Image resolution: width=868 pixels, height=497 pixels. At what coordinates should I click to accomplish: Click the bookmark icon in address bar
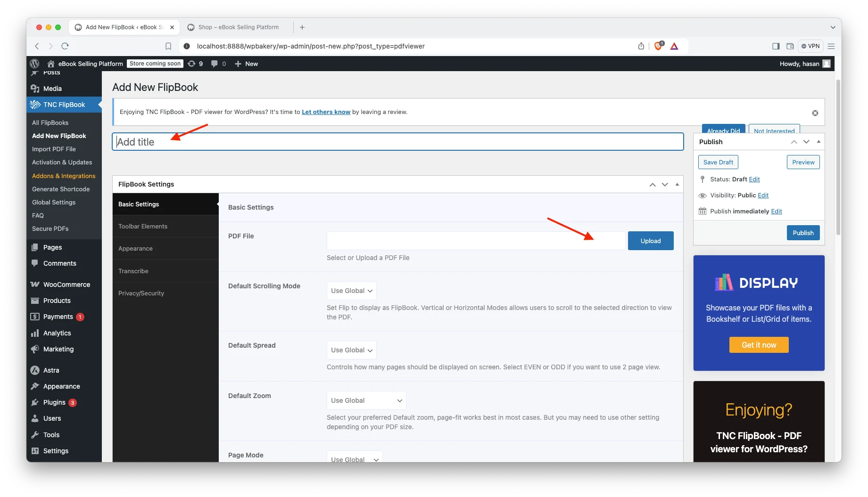pos(168,46)
